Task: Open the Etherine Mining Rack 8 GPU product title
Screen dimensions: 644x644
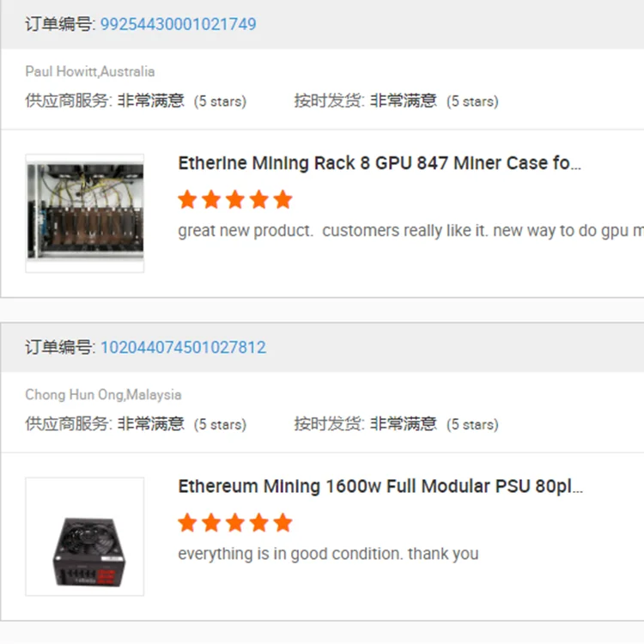Action: tap(380, 163)
